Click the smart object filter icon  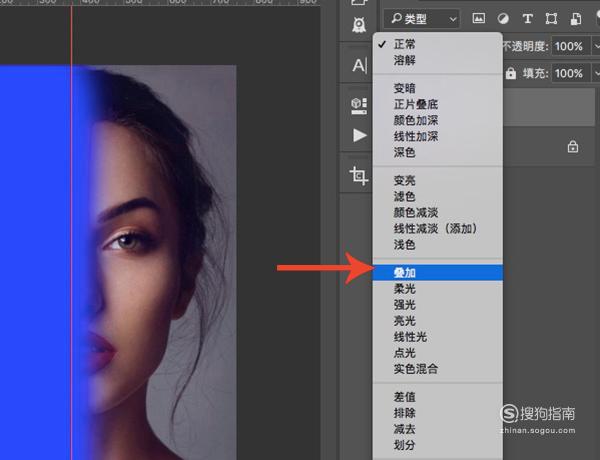coord(576,18)
